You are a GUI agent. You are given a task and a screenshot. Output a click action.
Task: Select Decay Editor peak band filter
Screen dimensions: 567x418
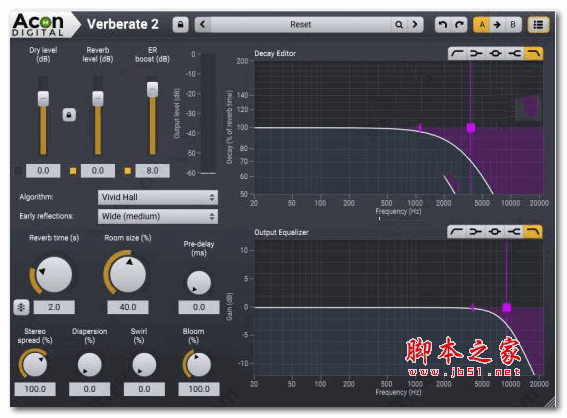[495, 54]
